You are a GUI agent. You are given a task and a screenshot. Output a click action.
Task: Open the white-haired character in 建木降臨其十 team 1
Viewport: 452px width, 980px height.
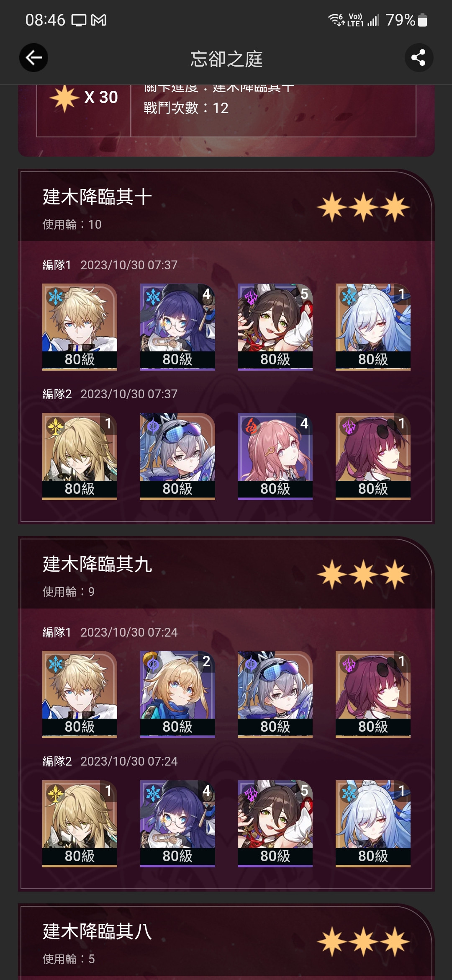(373, 327)
